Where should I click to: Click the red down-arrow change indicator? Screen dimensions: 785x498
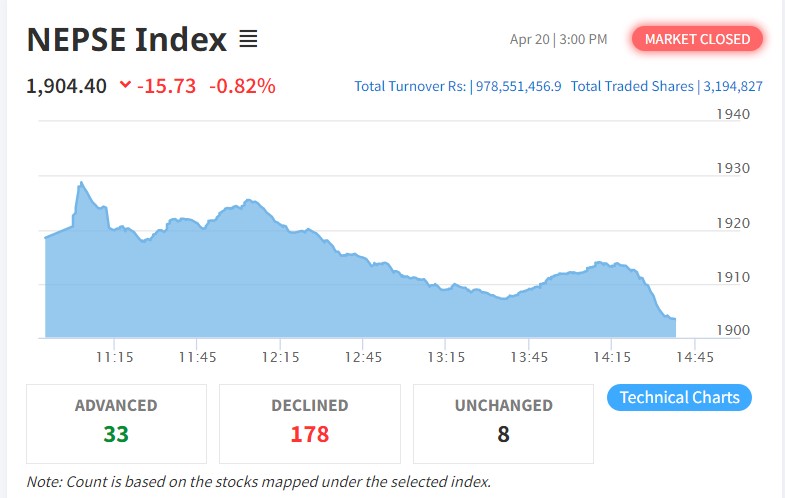(125, 85)
